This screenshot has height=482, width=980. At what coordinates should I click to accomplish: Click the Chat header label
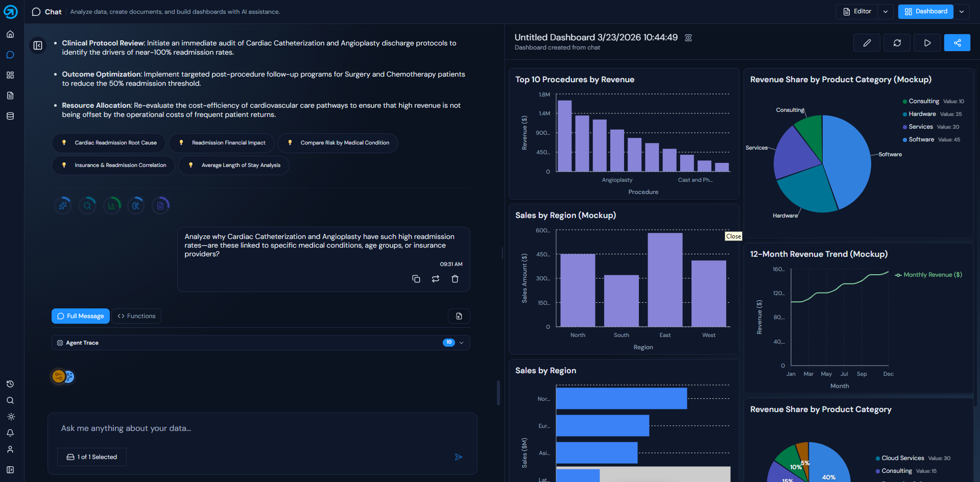(x=53, y=12)
